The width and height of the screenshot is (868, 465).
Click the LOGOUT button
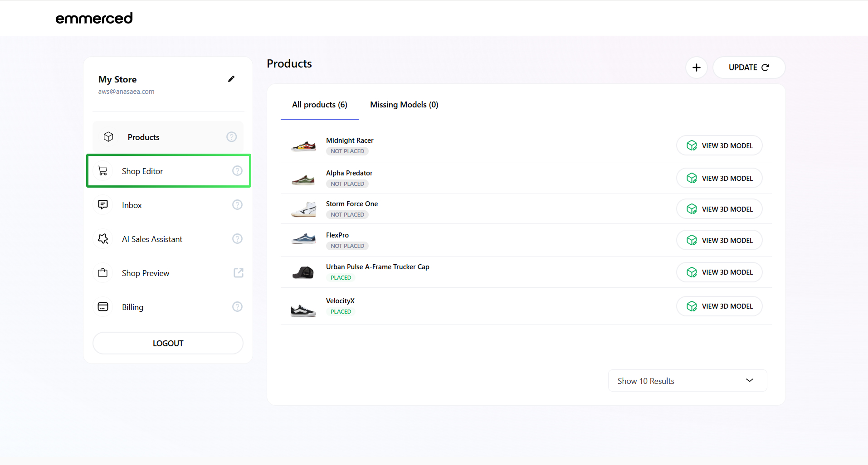pyautogui.click(x=168, y=343)
